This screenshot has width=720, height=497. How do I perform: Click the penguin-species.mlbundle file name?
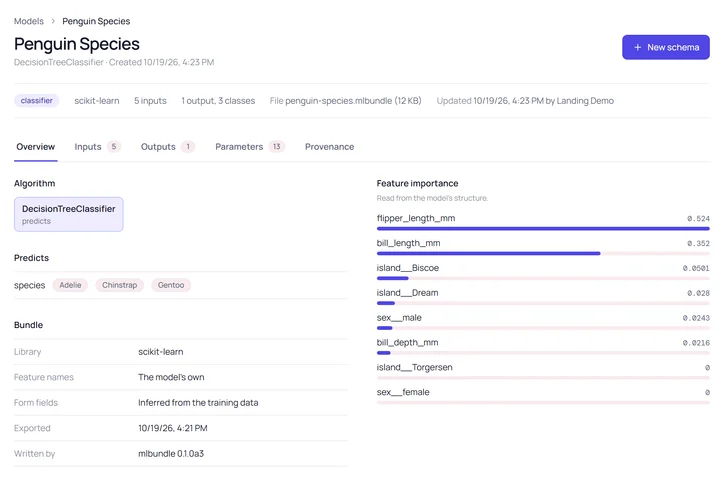pos(339,101)
